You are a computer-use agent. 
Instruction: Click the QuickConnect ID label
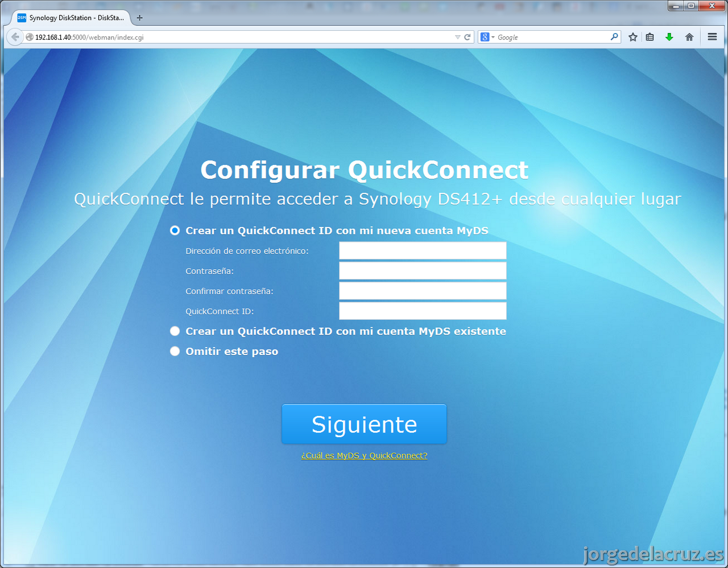(220, 311)
